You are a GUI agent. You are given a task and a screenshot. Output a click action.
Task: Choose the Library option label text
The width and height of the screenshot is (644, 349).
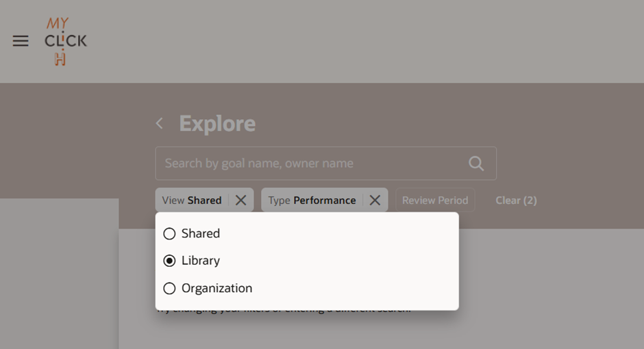pyautogui.click(x=201, y=261)
